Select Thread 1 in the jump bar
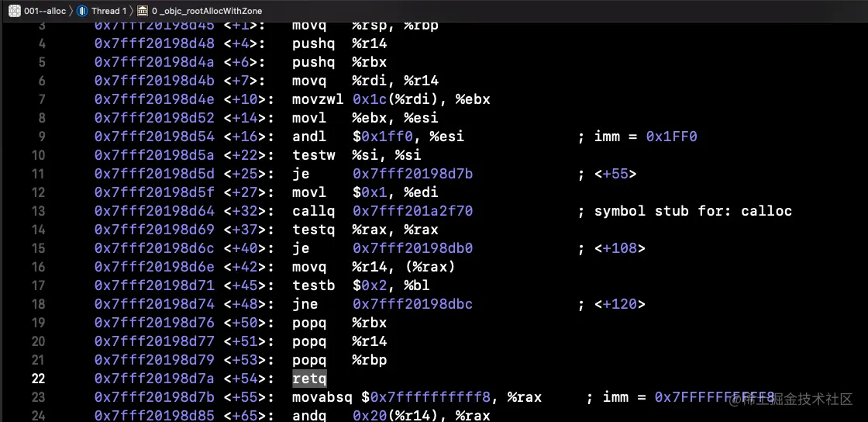This screenshot has width=868, height=422. pyautogui.click(x=108, y=11)
